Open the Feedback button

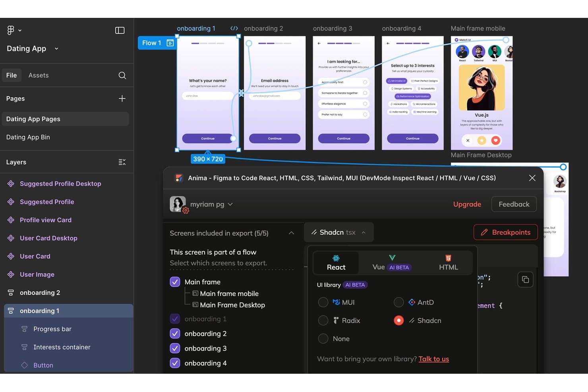514,204
